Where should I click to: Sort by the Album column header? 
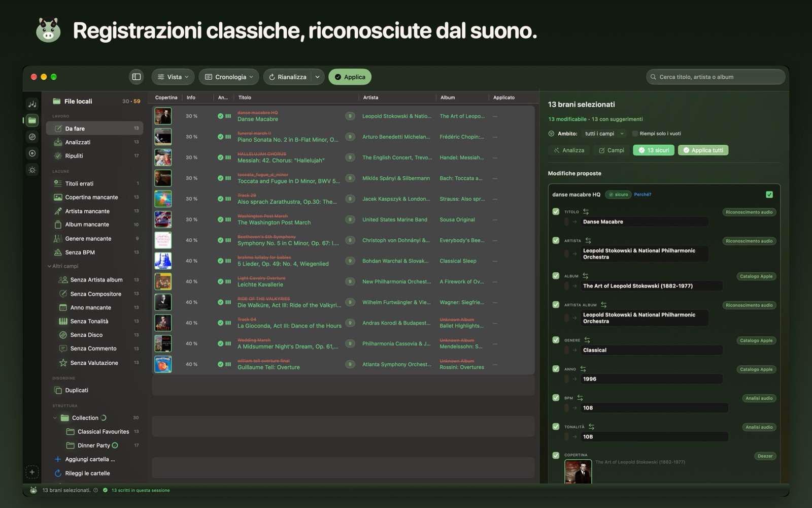(x=448, y=98)
